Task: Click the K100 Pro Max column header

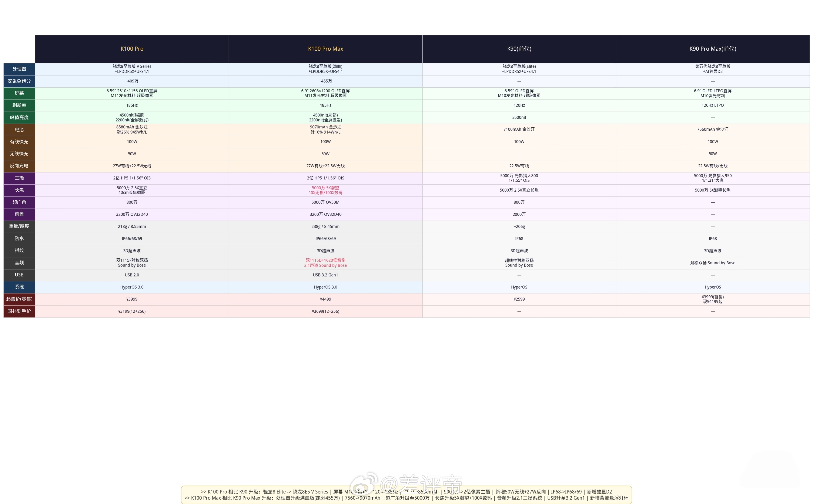Action: [325, 49]
